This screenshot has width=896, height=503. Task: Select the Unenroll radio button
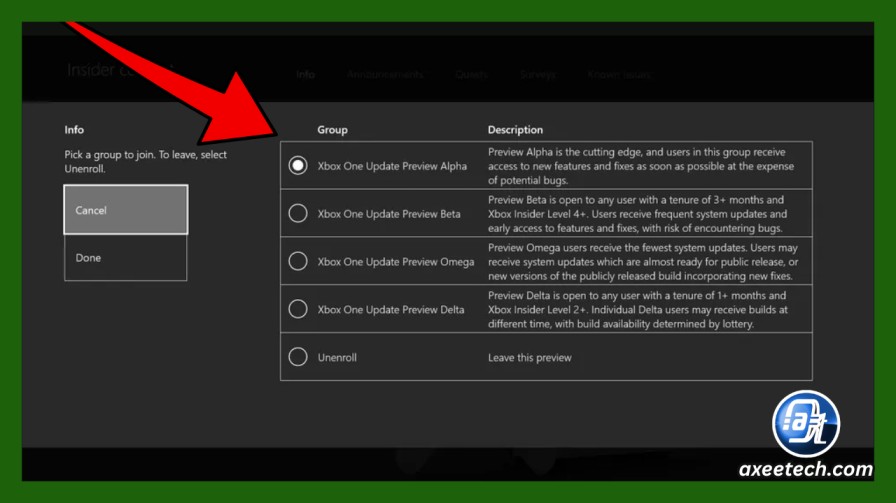point(298,357)
